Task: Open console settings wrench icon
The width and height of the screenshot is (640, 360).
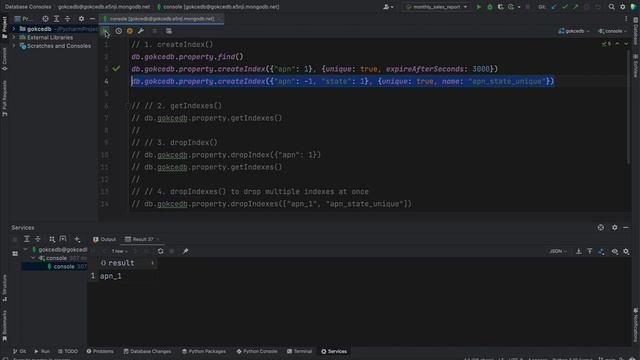Action: tap(141, 31)
